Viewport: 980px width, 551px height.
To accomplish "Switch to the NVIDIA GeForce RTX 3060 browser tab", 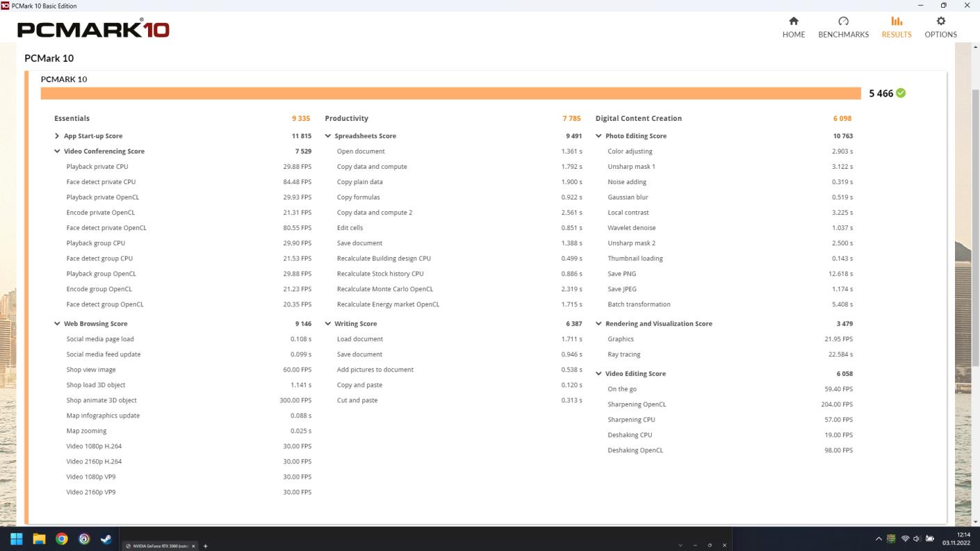I will (x=159, y=546).
